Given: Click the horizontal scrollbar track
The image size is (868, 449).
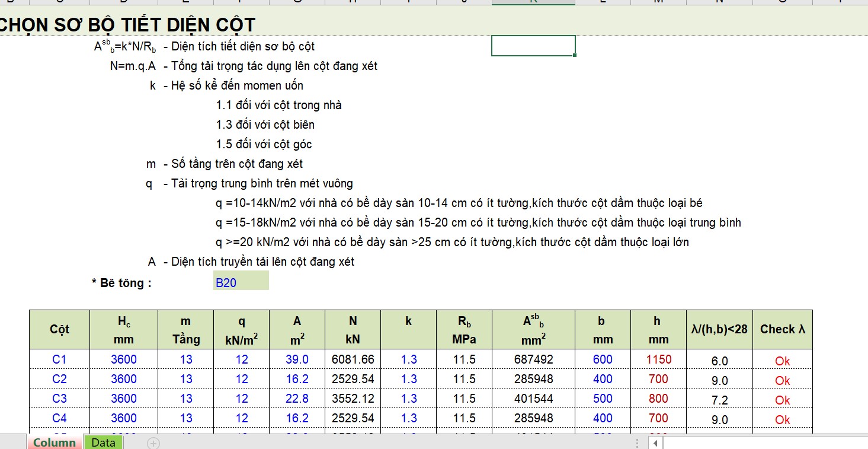Looking at the screenshot, I should (x=764, y=443).
